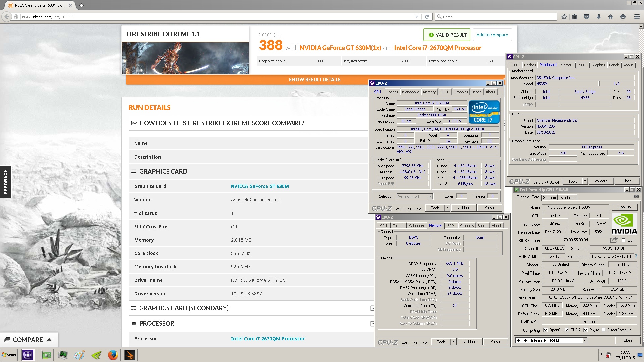Click the Pocket icon in toolbar
Viewport: 644px width, 362px height.
point(587,17)
